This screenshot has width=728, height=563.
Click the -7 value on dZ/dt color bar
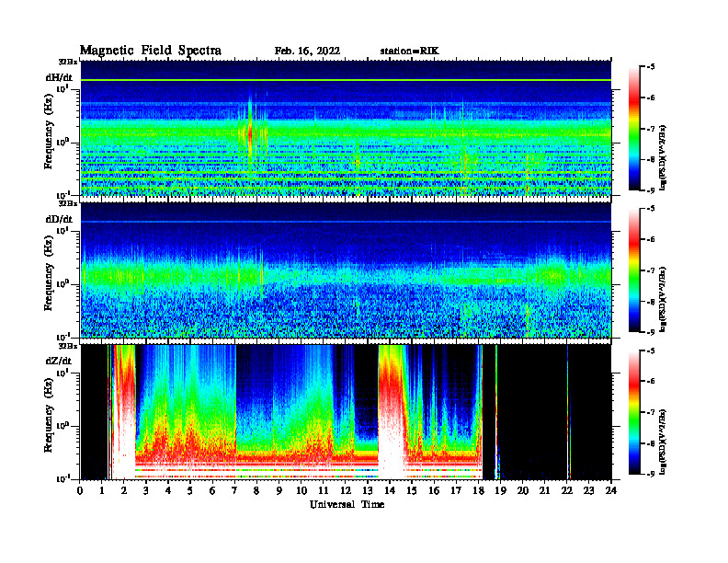click(x=652, y=412)
